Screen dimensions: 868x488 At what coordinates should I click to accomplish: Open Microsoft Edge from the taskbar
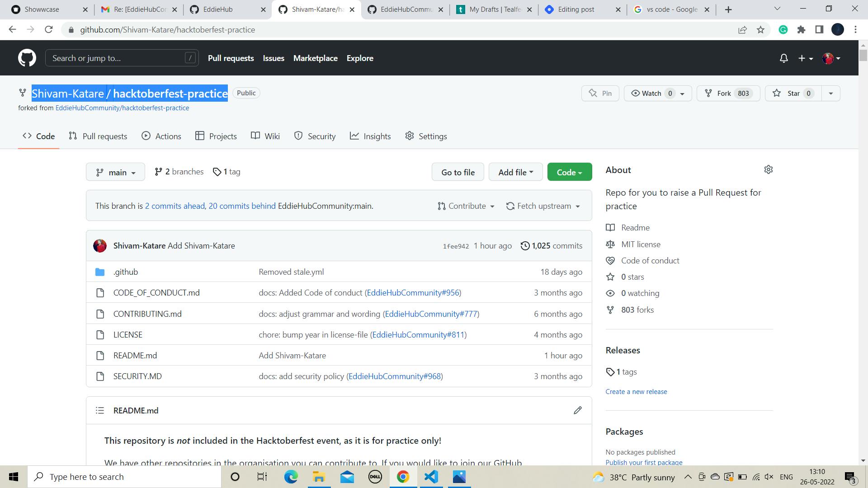coord(291,477)
